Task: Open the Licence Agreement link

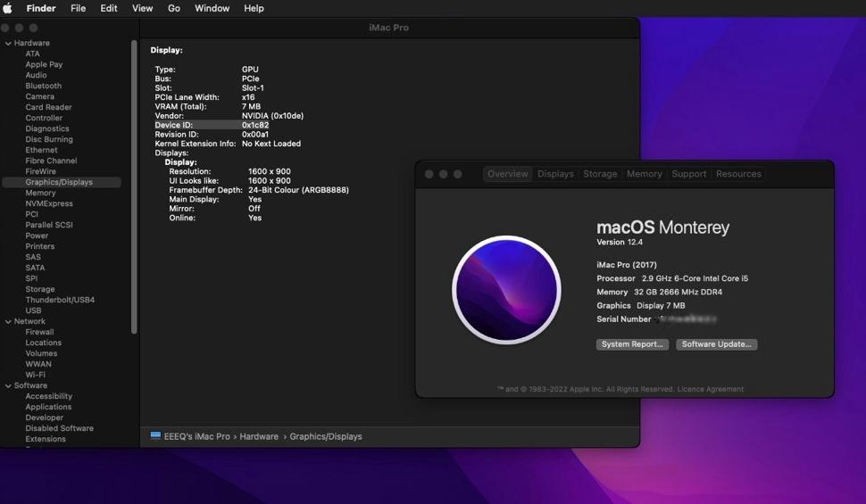Action: pos(710,389)
